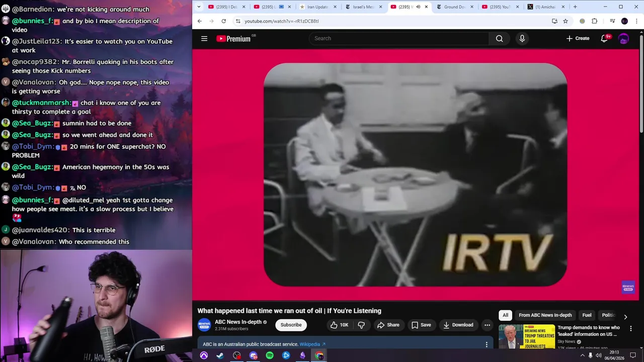Click chat username @JustLeila123

(37, 42)
